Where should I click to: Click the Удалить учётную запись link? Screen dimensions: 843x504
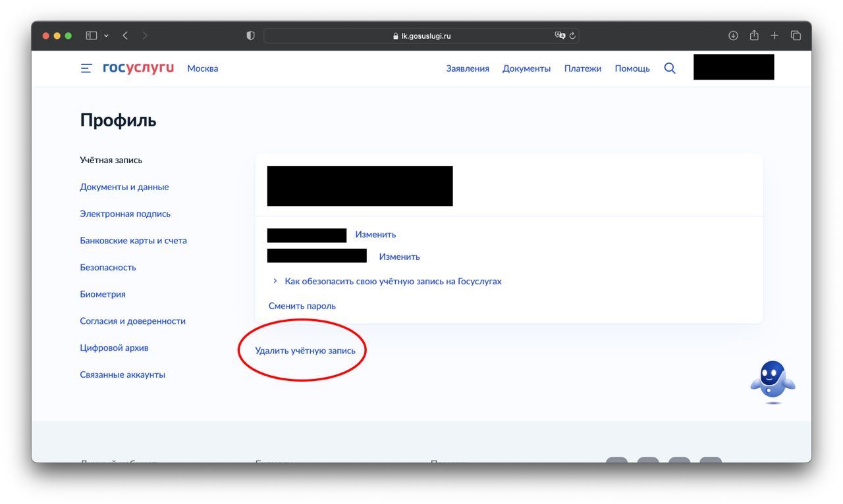tap(305, 351)
